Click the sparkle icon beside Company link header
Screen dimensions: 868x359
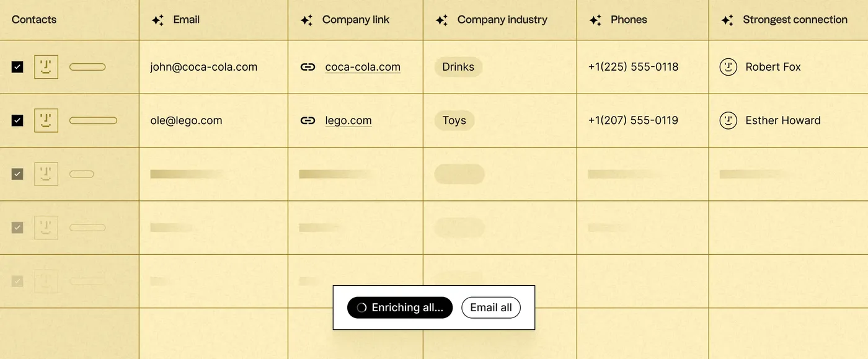tap(306, 20)
